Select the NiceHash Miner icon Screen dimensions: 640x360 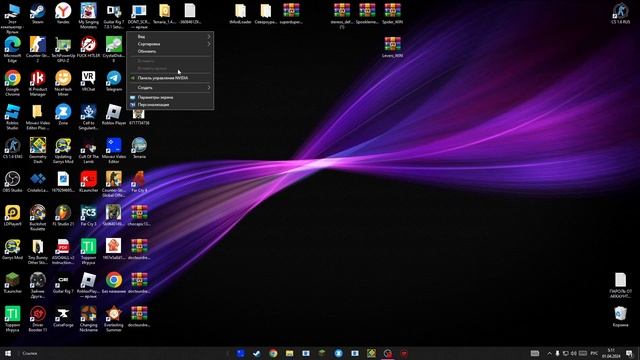[63, 83]
